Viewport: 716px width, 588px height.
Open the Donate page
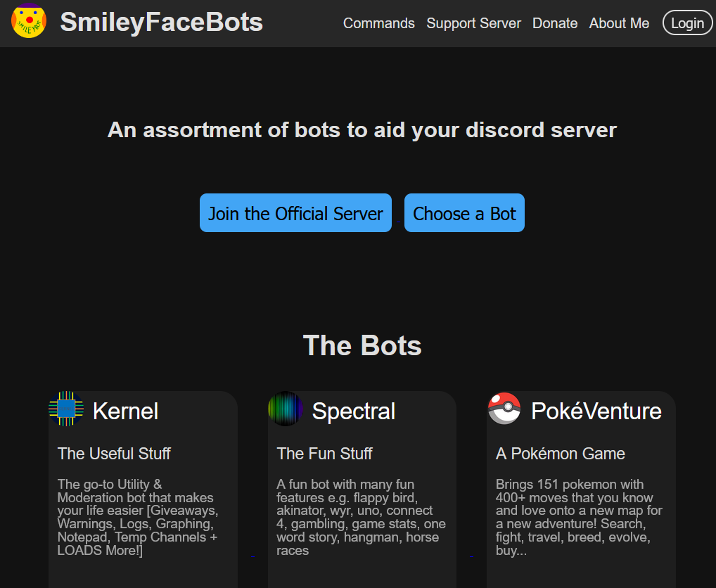[x=555, y=23]
